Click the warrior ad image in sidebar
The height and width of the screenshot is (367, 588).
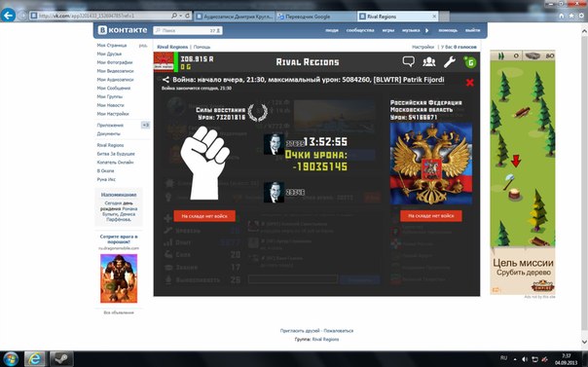(119, 278)
